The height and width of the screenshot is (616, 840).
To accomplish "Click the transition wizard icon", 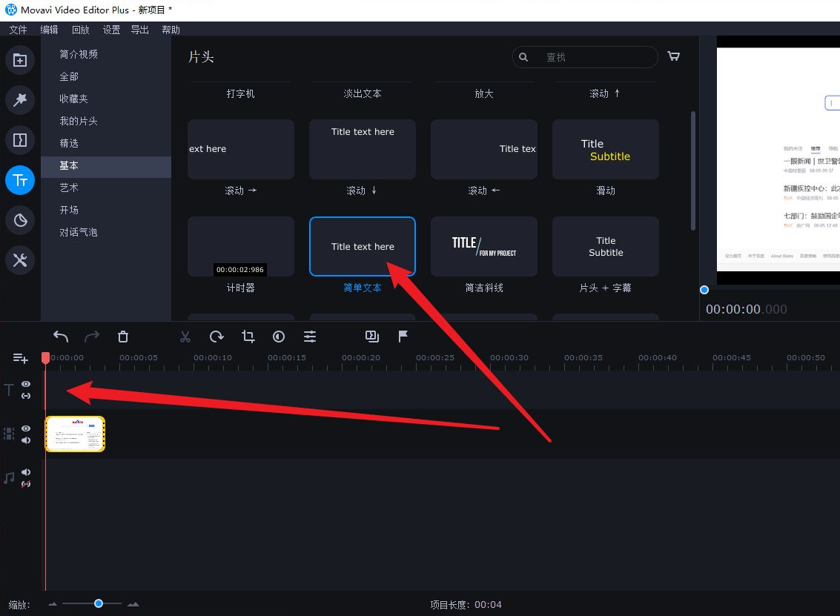I will [371, 337].
